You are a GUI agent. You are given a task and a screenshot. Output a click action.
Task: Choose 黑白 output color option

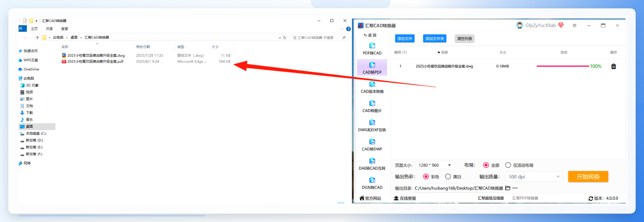(448, 177)
